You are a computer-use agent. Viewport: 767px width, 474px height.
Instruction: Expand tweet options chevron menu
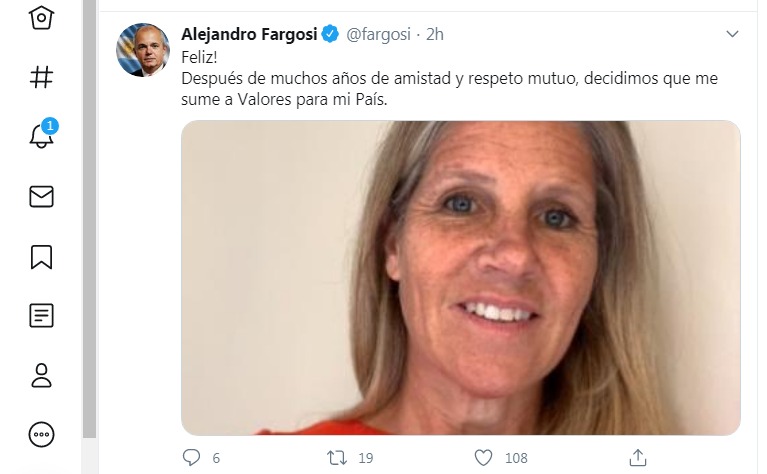[x=732, y=34]
